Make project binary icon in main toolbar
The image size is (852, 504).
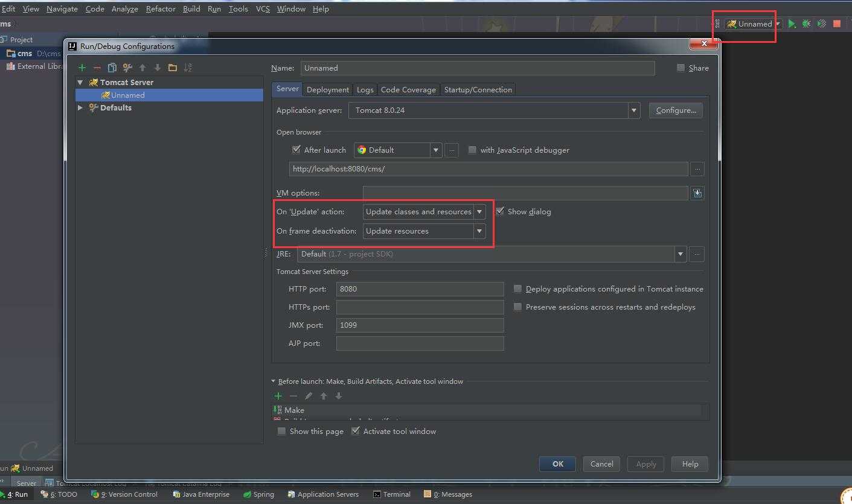717,24
